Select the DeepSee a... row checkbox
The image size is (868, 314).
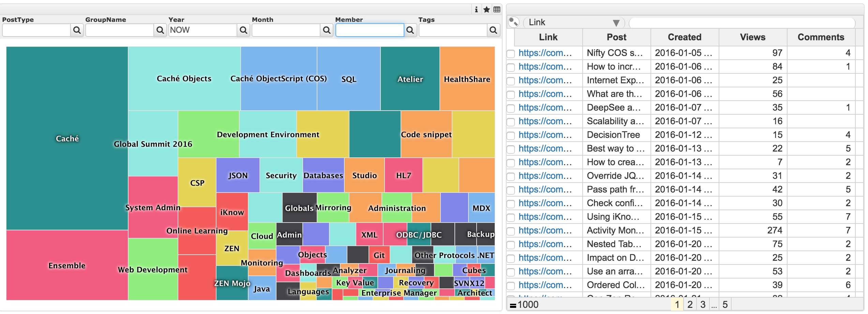(x=511, y=108)
